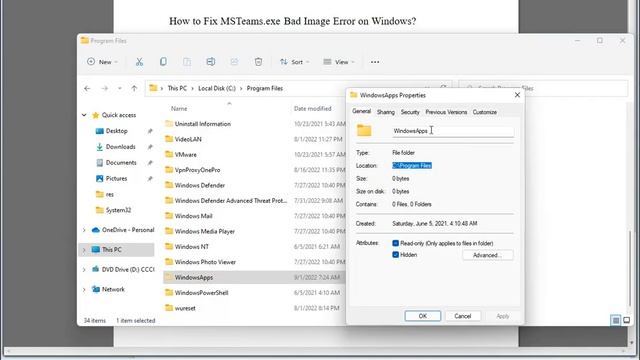Click OK in Properties dialog
The height and width of the screenshot is (360, 640).
[x=422, y=316]
